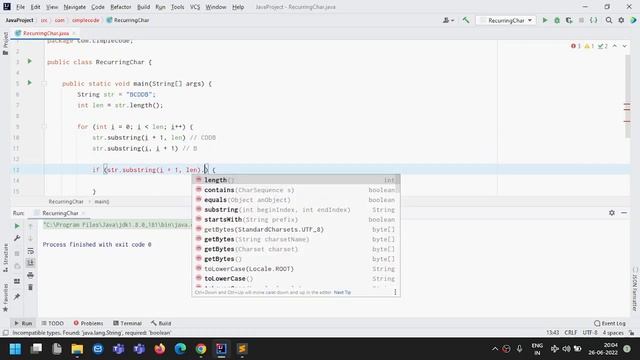Click run gutter arrow beside class RecurringChar
Screen dimensions: 640x360
coord(29,61)
